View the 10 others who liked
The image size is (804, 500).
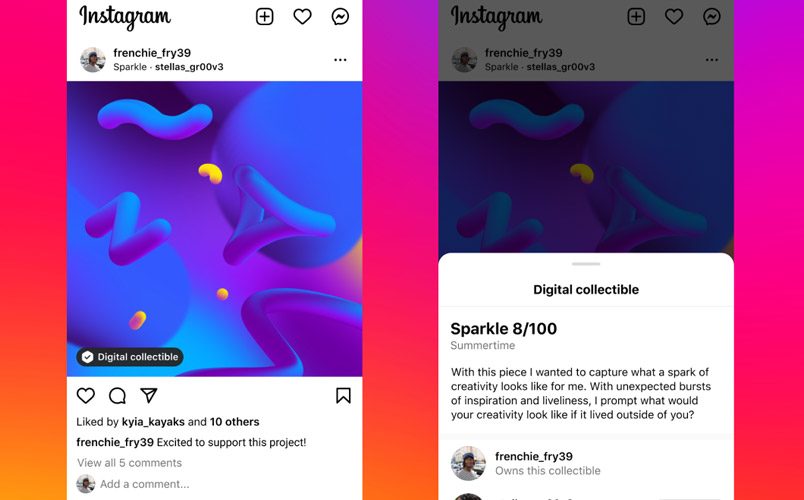tap(234, 422)
